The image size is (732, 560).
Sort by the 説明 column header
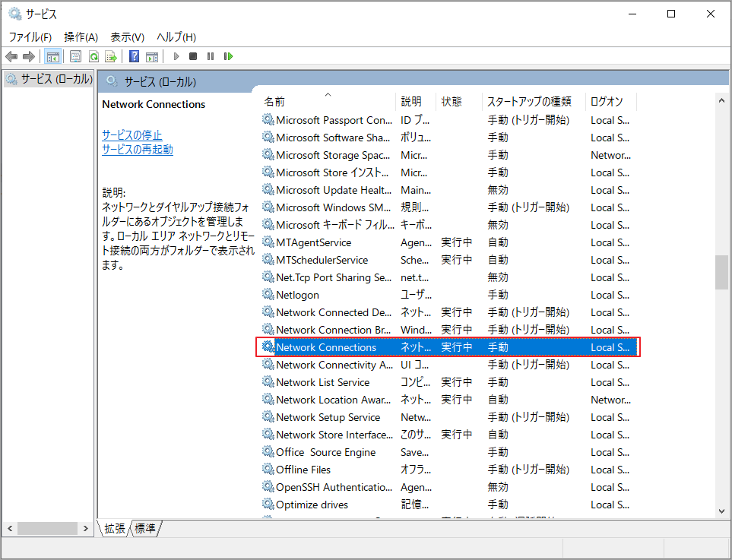tap(416, 101)
